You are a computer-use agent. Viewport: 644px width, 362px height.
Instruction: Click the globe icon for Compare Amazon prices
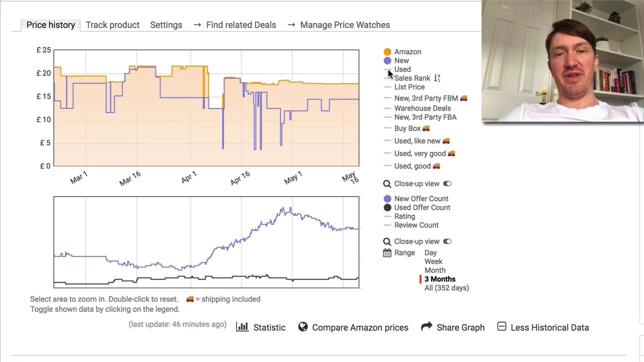tap(303, 327)
